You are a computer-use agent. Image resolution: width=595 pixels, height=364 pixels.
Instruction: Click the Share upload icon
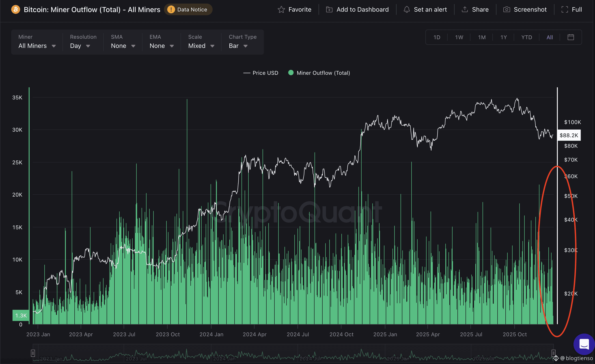[465, 10]
